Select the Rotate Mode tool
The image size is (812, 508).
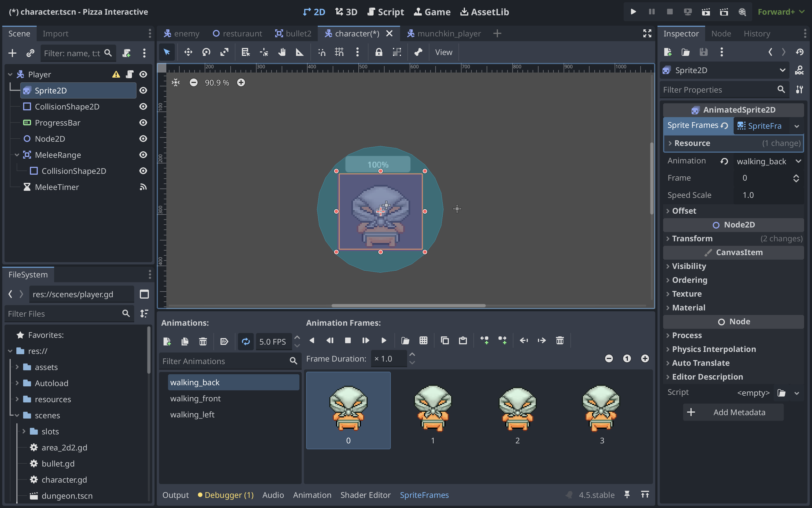click(206, 52)
